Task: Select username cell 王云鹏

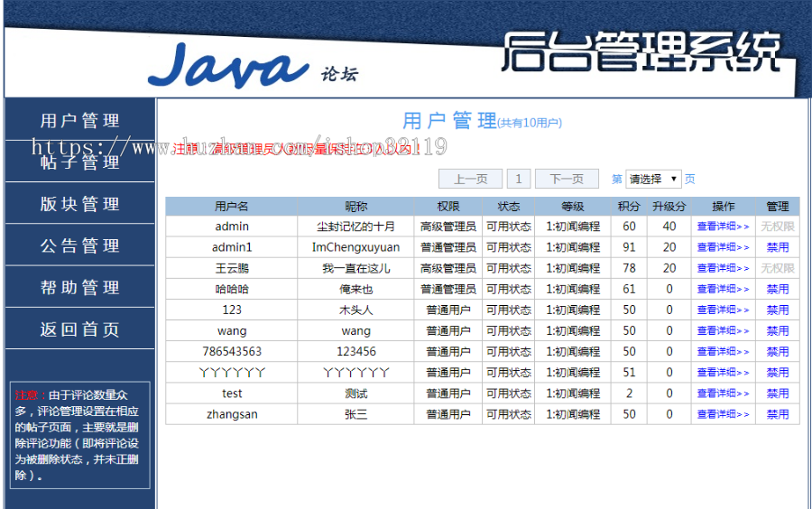Action: pyautogui.click(x=232, y=268)
